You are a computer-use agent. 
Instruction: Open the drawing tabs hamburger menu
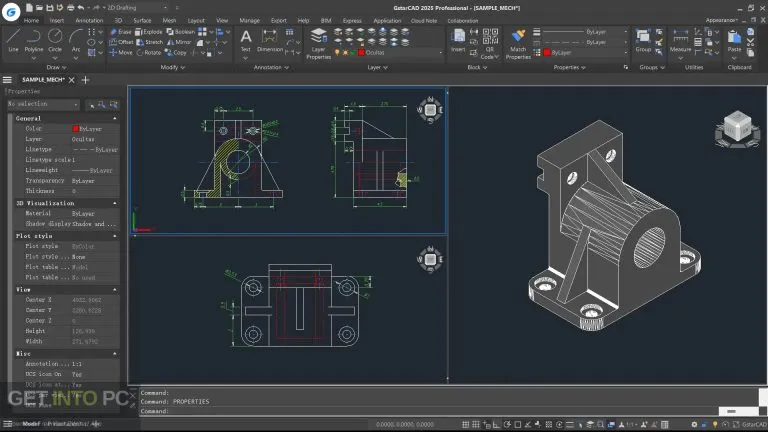[x=7, y=80]
